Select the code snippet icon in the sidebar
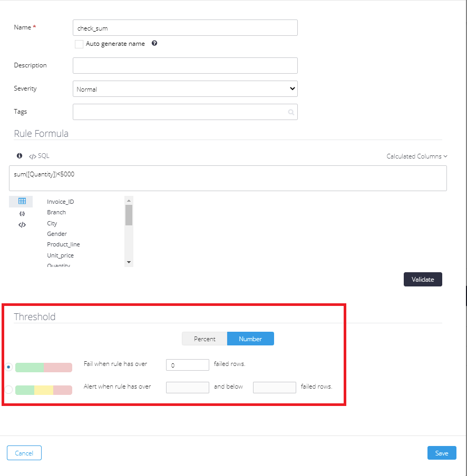 (x=22, y=225)
